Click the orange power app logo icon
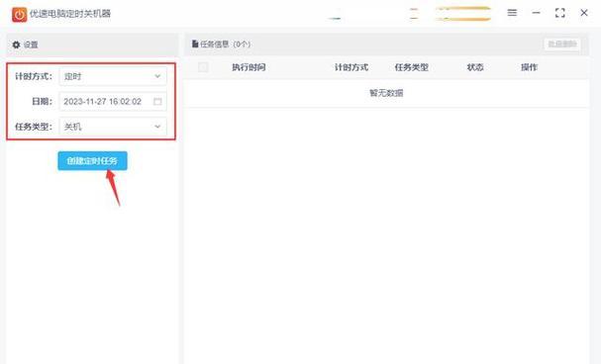601x364 pixels. (19, 15)
